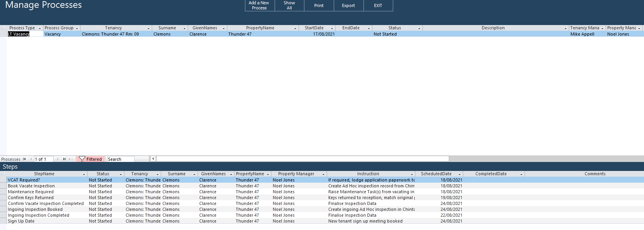Select the Book Vacate Inspection step
Image resolution: width=644 pixels, height=230 pixels.
click(47, 186)
